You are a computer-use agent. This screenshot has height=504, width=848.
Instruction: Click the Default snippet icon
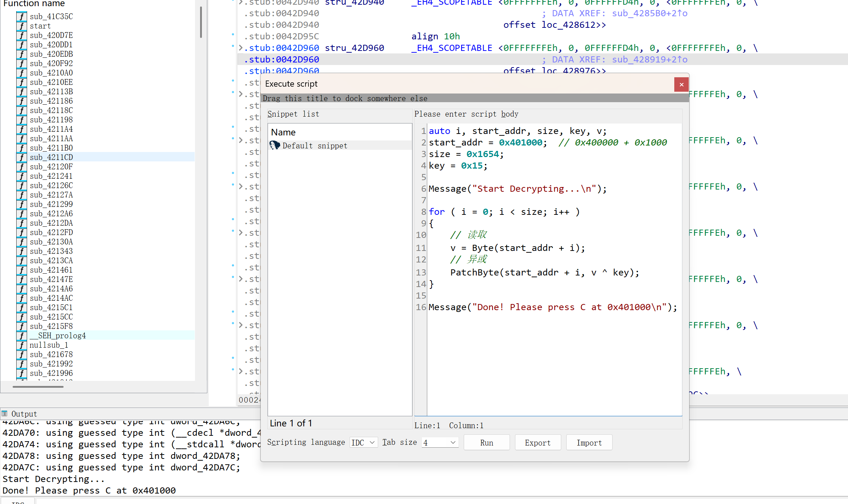[x=275, y=145]
